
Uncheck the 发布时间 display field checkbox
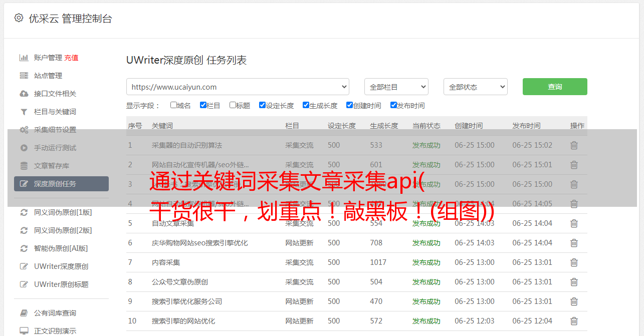tap(393, 105)
